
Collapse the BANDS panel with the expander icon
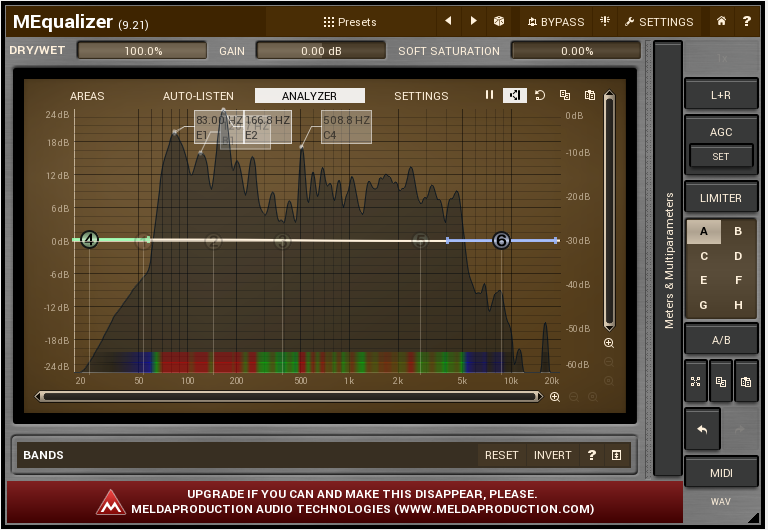click(x=617, y=455)
